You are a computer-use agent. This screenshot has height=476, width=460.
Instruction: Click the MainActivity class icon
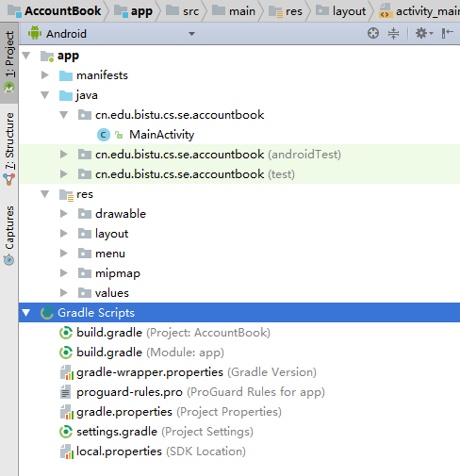click(104, 135)
